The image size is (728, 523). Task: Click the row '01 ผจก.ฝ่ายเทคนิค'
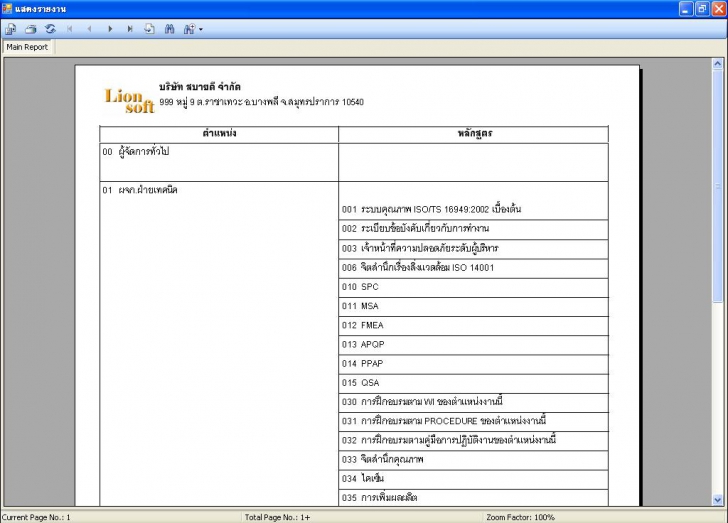pos(219,344)
